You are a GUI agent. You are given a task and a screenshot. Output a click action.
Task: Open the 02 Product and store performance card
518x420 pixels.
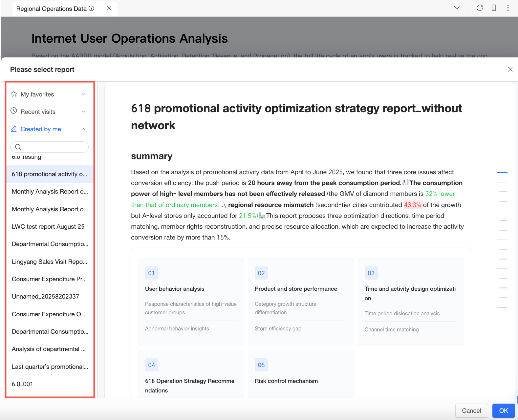click(301, 302)
